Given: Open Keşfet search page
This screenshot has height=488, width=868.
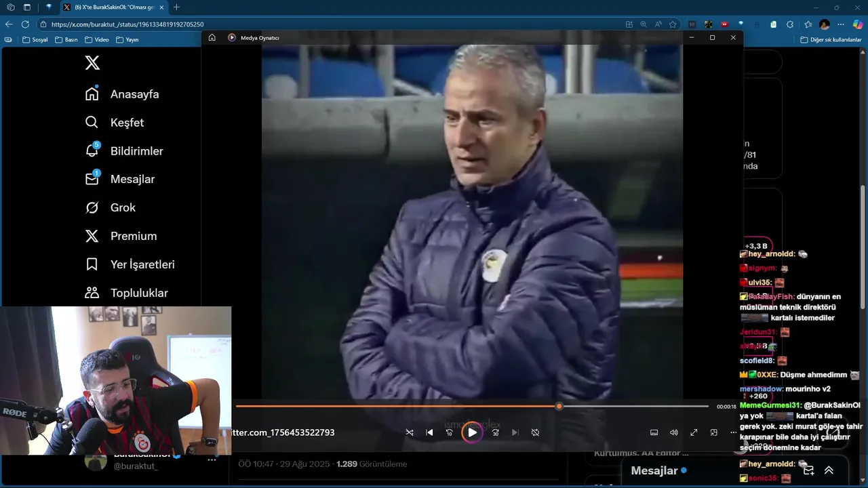Looking at the screenshot, I should point(115,123).
